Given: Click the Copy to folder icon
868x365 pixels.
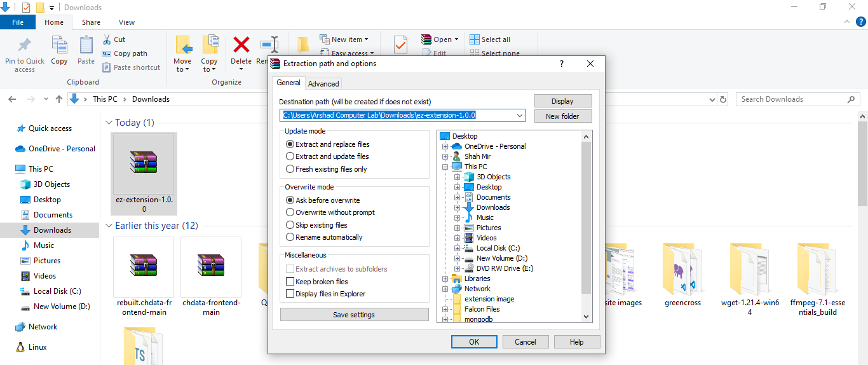Looking at the screenshot, I should click(x=210, y=45).
